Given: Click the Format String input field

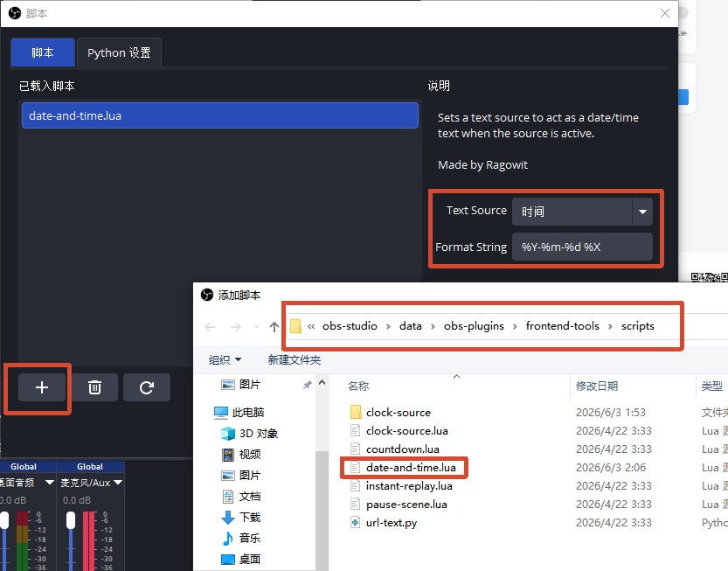Looking at the screenshot, I should pyautogui.click(x=582, y=247).
